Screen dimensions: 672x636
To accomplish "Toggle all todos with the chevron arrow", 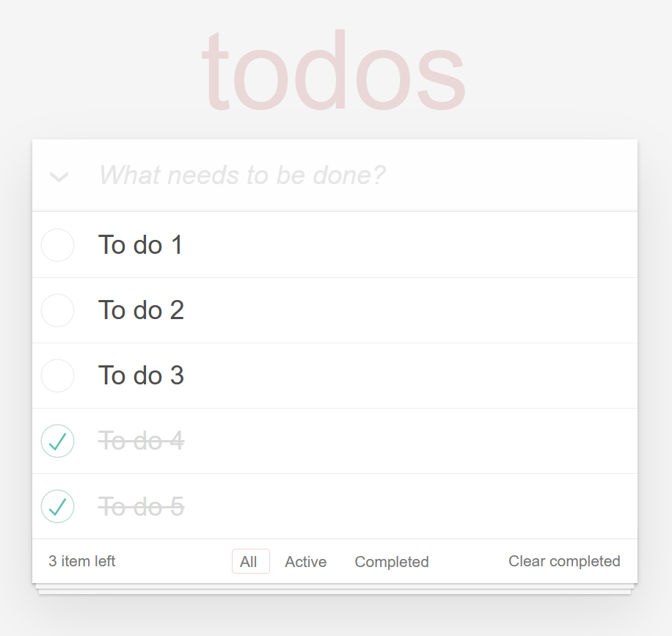I will 59,176.
